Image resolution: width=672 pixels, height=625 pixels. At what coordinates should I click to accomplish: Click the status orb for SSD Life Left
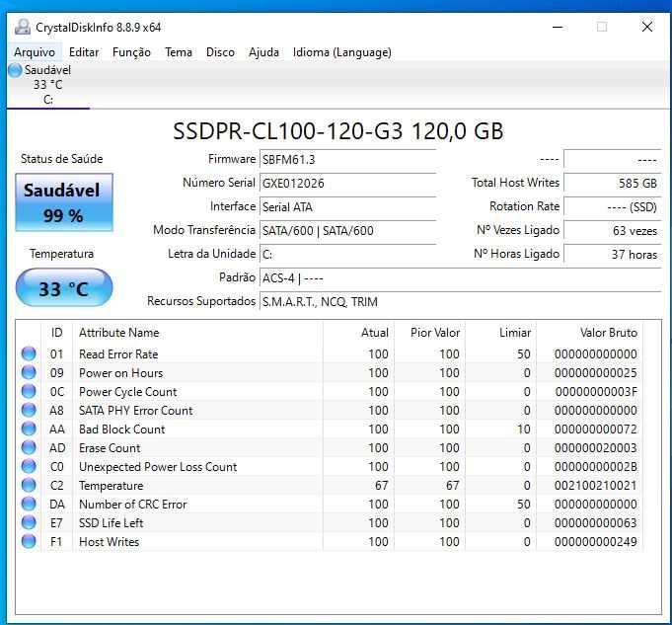(29, 522)
